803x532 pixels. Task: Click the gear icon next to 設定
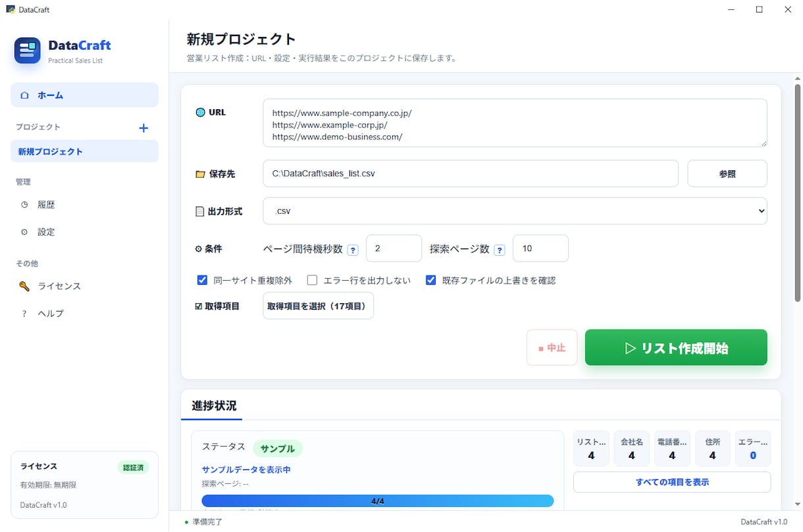click(x=24, y=232)
